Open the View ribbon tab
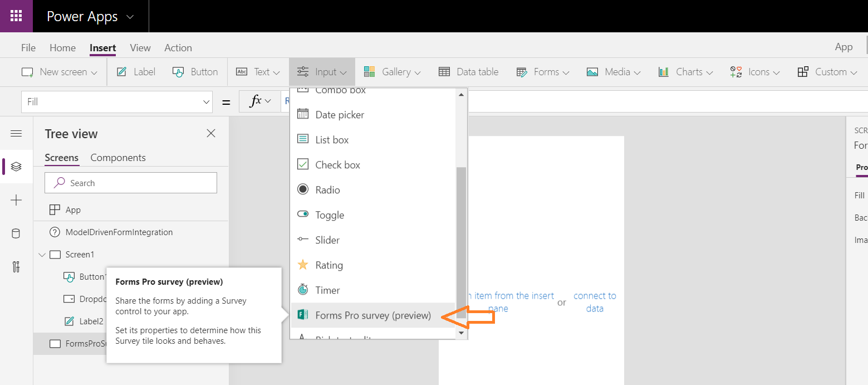Viewport: 868px width, 385px height. (x=140, y=47)
